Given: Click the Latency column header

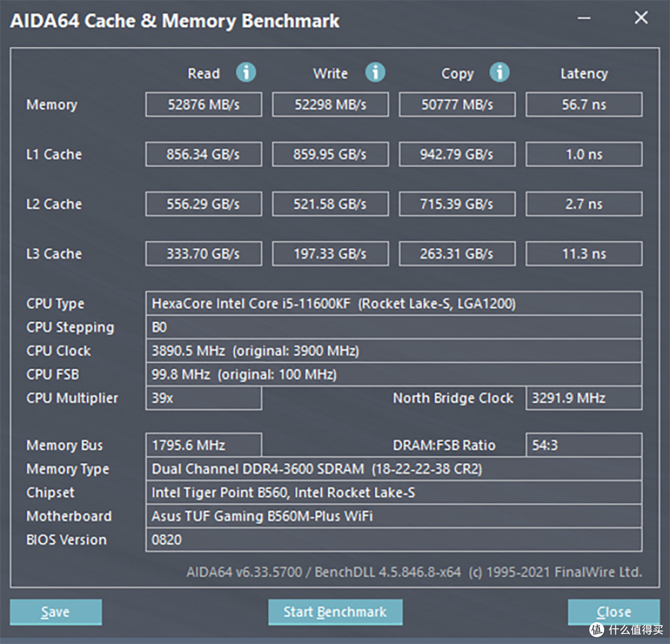Looking at the screenshot, I should point(584,74).
